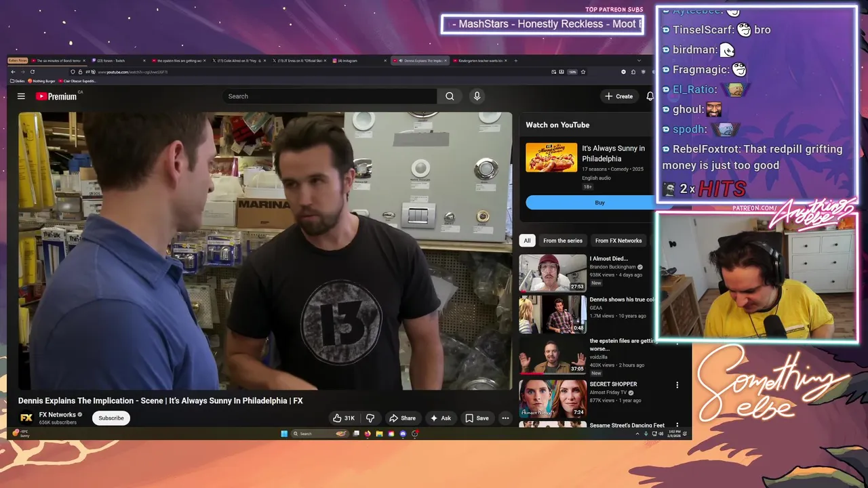Subscribe to FX Networks
Viewport: 868px width, 488px height.
(111, 418)
